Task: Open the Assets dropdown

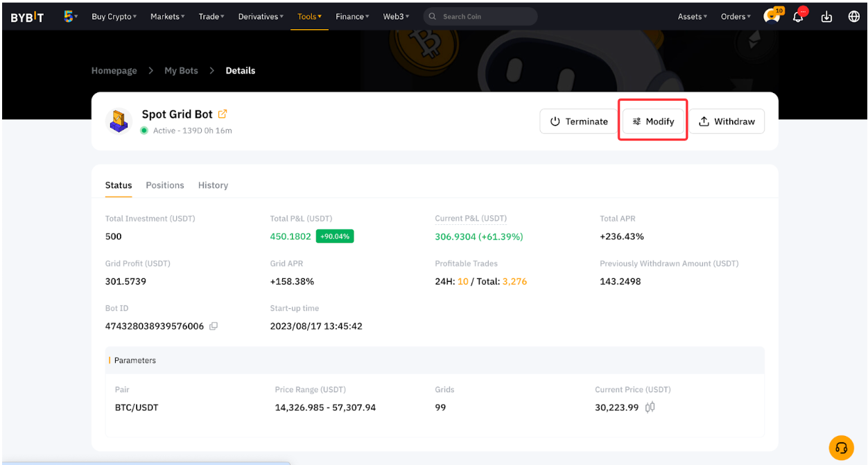Action: coord(693,17)
